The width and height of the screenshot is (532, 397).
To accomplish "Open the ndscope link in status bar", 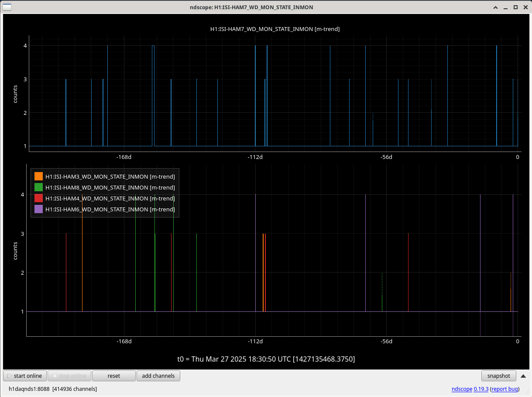I will coord(462,389).
